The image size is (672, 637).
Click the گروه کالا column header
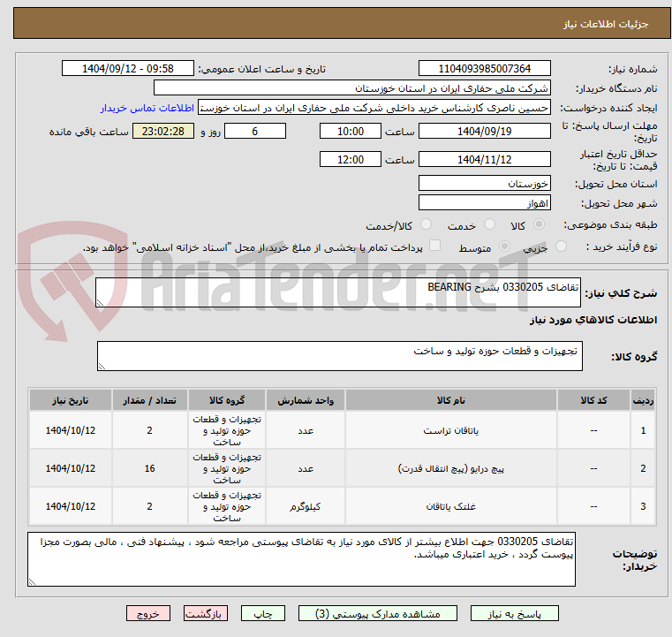coord(227,400)
